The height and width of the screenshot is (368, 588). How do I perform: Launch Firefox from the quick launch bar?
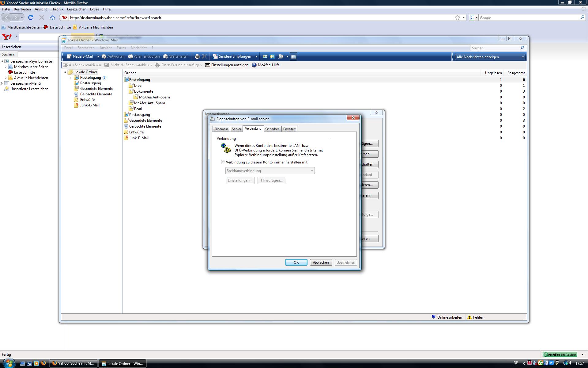pos(43,363)
